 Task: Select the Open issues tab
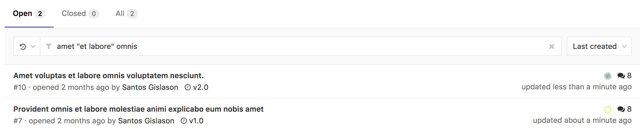tap(29, 14)
